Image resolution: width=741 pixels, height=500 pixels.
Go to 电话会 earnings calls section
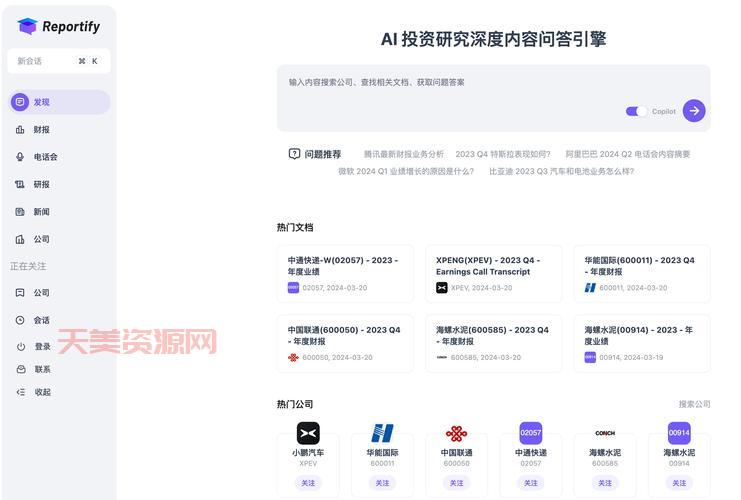[x=45, y=157]
